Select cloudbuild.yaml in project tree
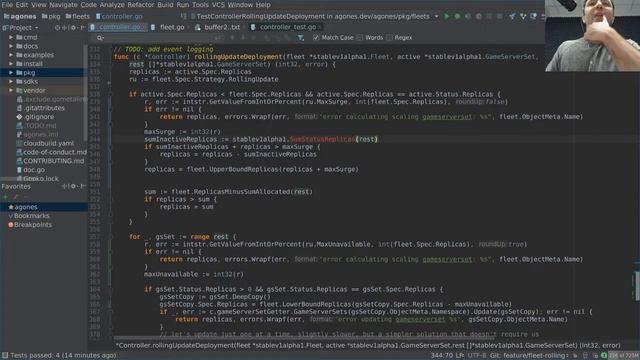This screenshot has height=360, width=640. [49, 143]
